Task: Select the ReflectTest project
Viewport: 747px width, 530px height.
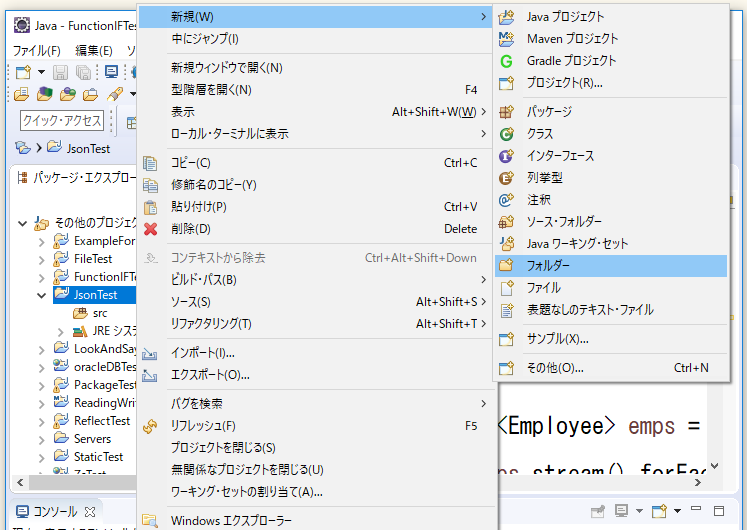Action: point(92,420)
